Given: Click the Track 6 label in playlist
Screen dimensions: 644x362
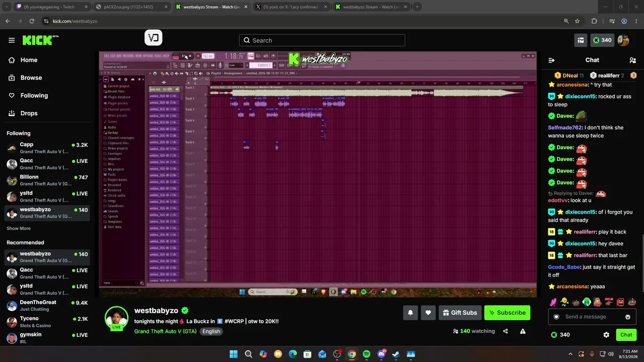Looking at the screenshot, I should 190,142.
